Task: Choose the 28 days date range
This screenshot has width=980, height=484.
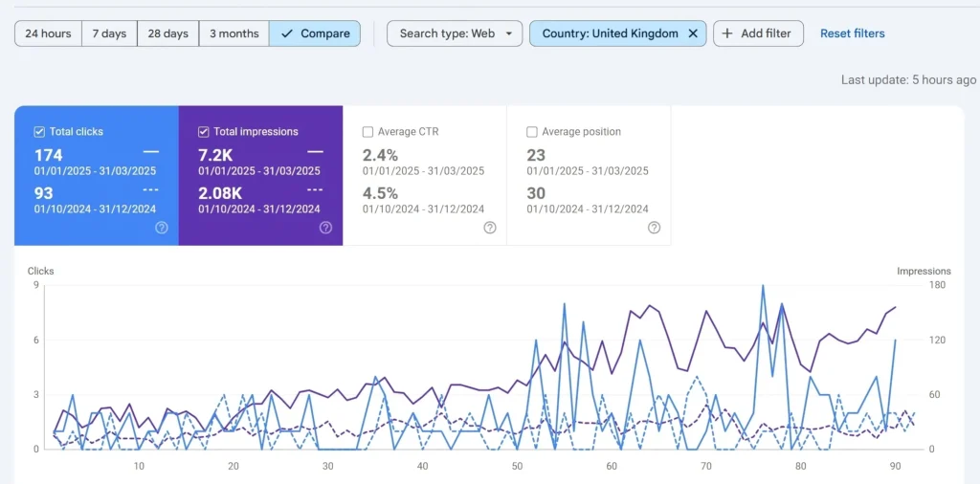Action: (x=168, y=33)
